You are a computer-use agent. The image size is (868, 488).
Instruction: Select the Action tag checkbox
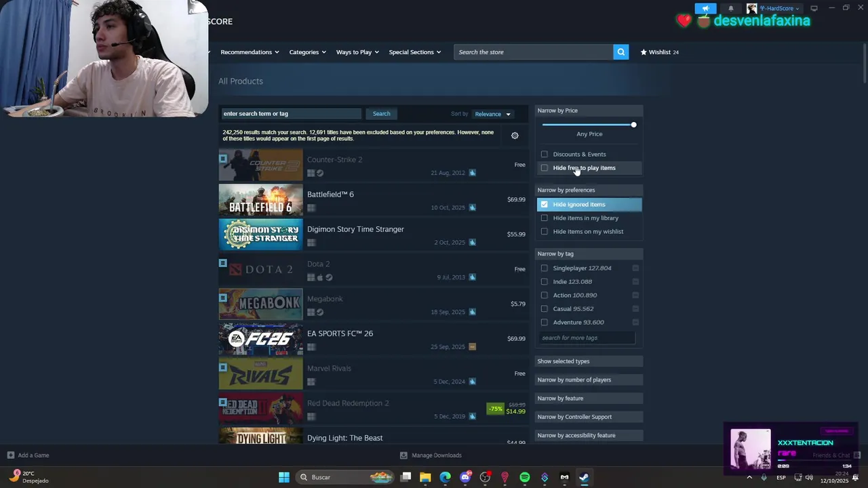tap(544, 296)
